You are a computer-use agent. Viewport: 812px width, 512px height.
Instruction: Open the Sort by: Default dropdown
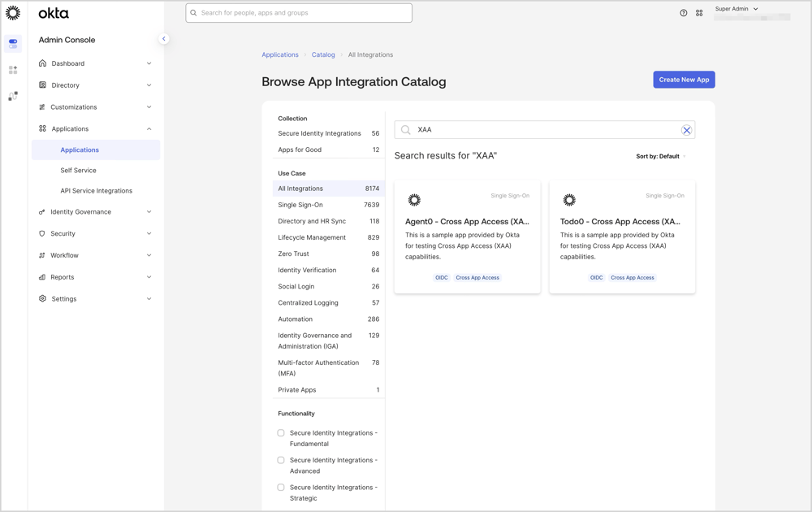pyautogui.click(x=660, y=156)
